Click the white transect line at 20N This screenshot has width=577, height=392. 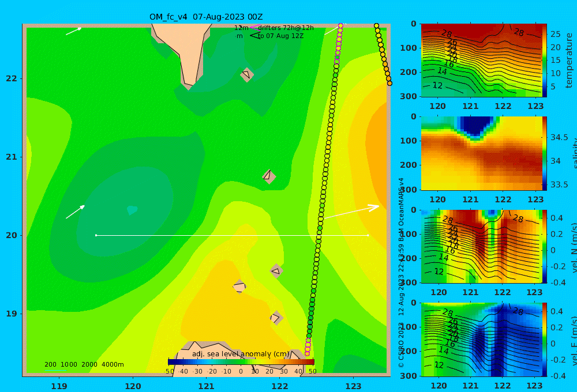[232, 235]
